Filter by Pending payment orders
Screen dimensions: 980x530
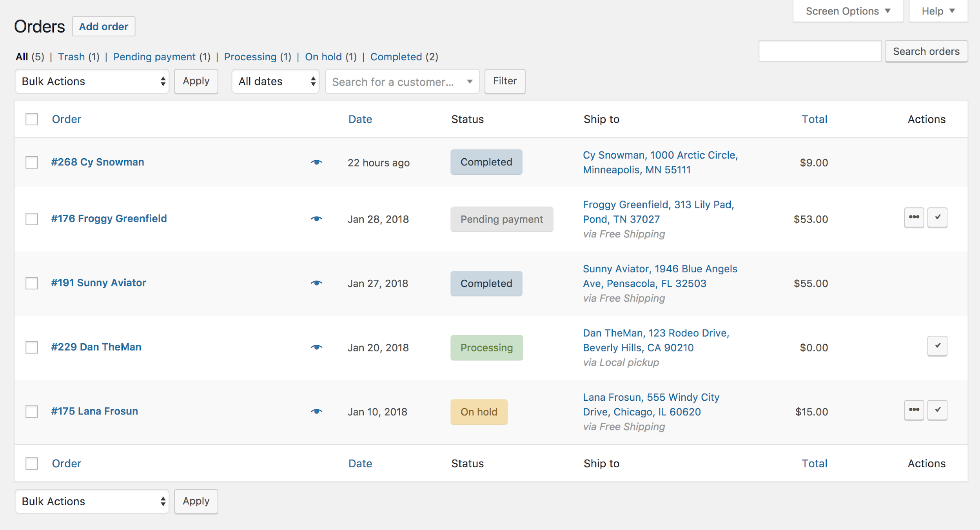point(154,57)
